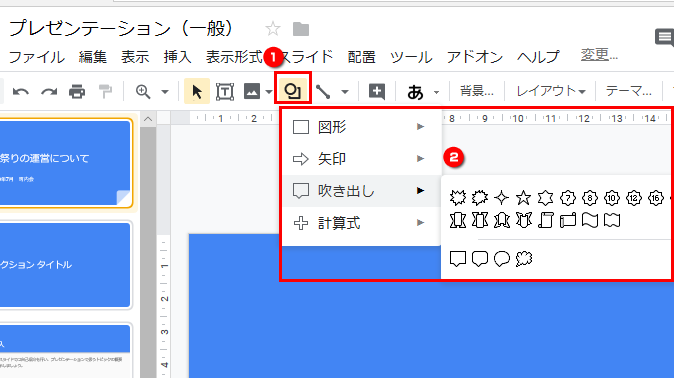Open the 挿入 menu
674x378 pixels.
tap(177, 57)
